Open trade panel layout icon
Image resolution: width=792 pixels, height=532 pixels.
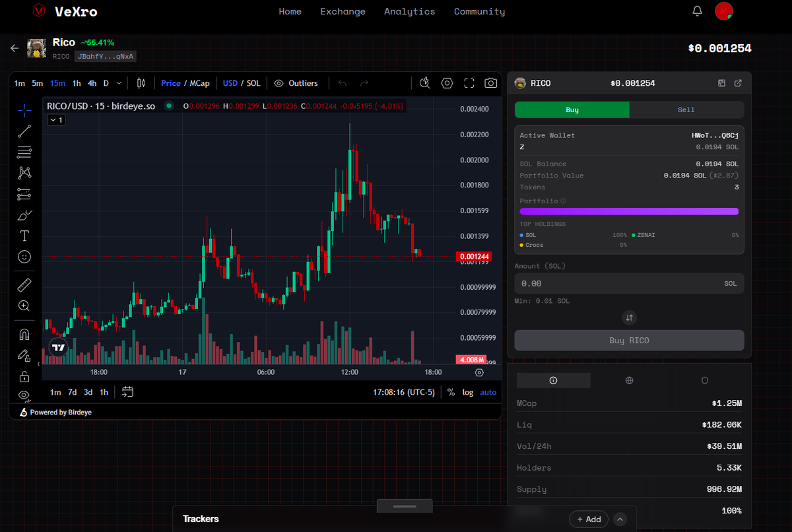[x=721, y=83]
